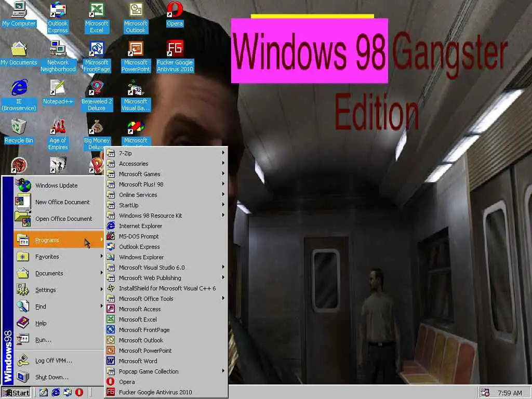Select the Microsoft FrontPage desktop icon

(x=97, y=56)
